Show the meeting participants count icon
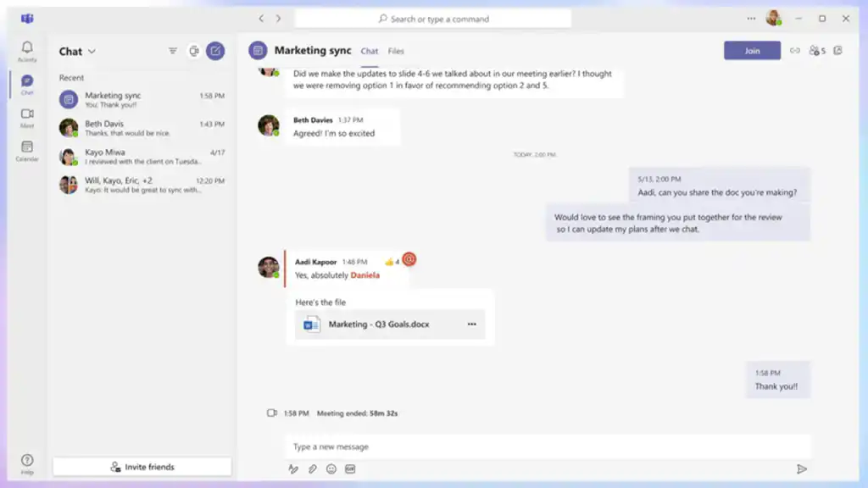This screenshot has height=488, width=868. coord(817,50)
